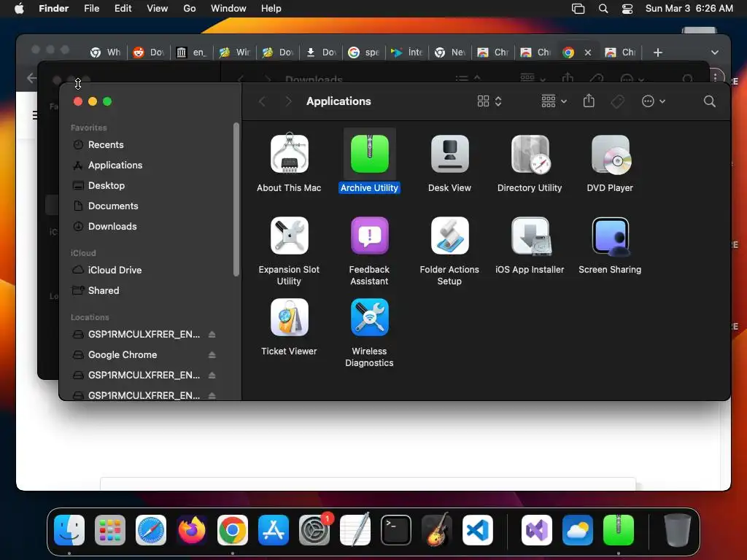Select the Ticket Viewer app icon
Viewport: 747px width, 560px height.
[x=289, y=317]
